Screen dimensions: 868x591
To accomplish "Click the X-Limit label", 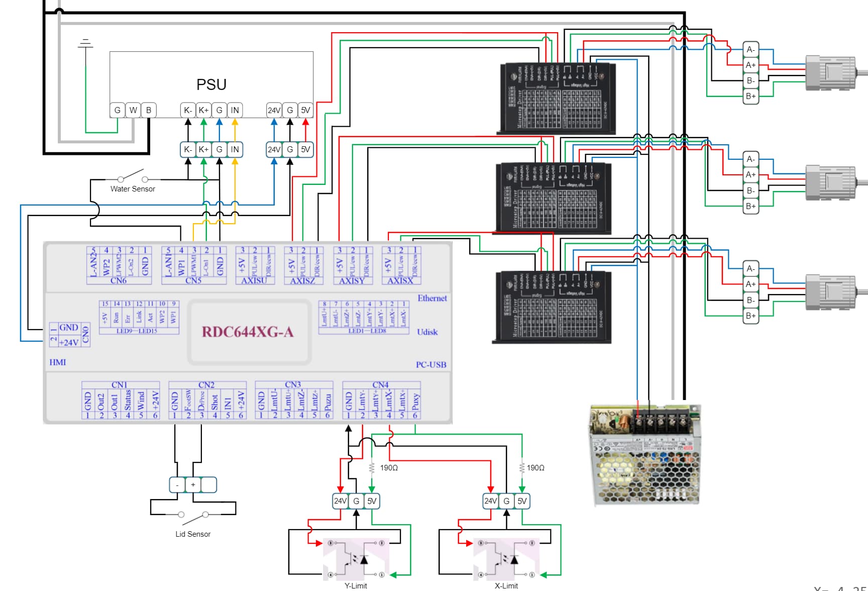I will pos(506,586).
